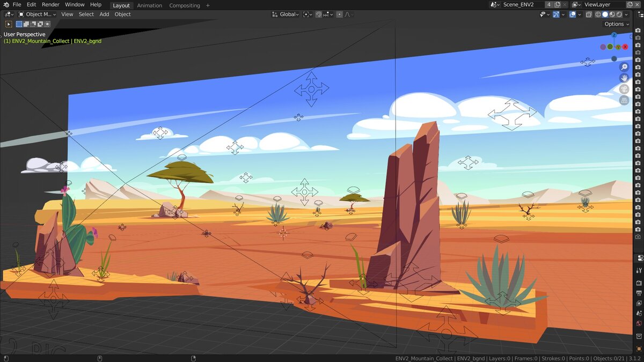
Task: Click the Scene_ENV2 name field
Action: [x=523, y=5]
